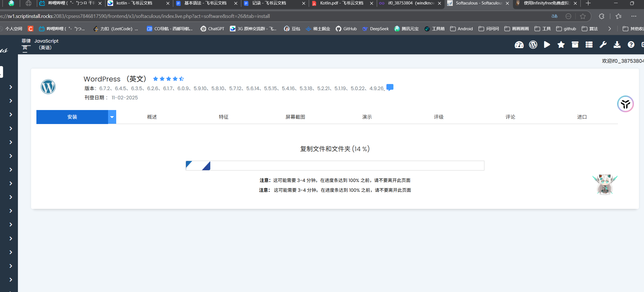This screenshot has height=292, width=644.
Task: Switch to the 使用Infinityfree browser tab
Action: tap(547, 3)
